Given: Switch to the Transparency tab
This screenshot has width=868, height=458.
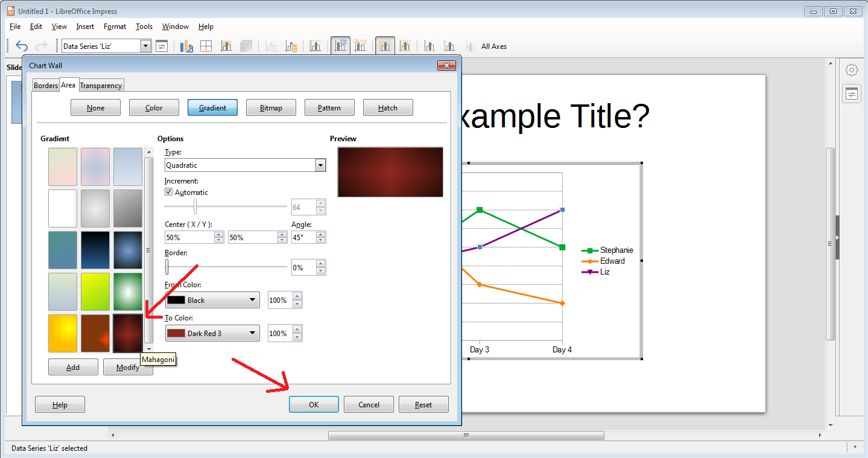Looking at the screenshot, I should coord(101,86).
